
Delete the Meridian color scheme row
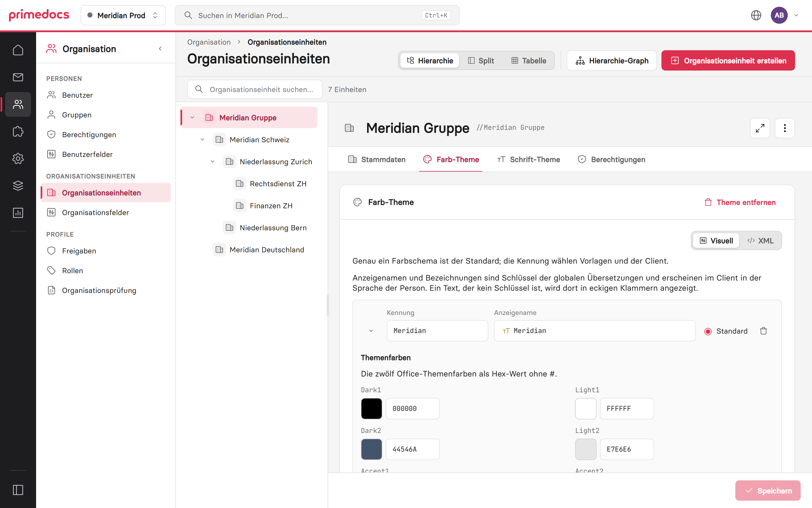pyautogui.click(x=763, y=331)
